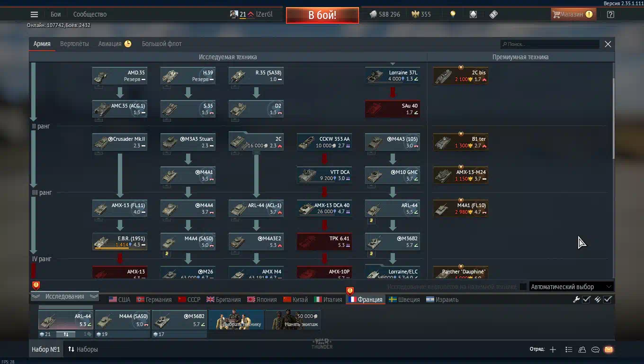The height and width of the screenshot is (364, 644).
Task: Select the Германия nation tab
Action: (154, 300)
